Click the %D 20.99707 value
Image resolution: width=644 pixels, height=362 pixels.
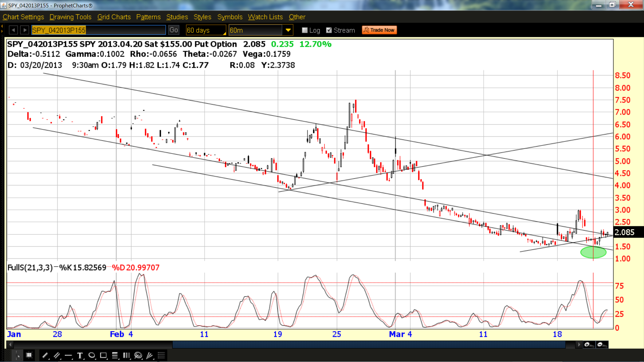pyautogui.click(x=136, y=267)
